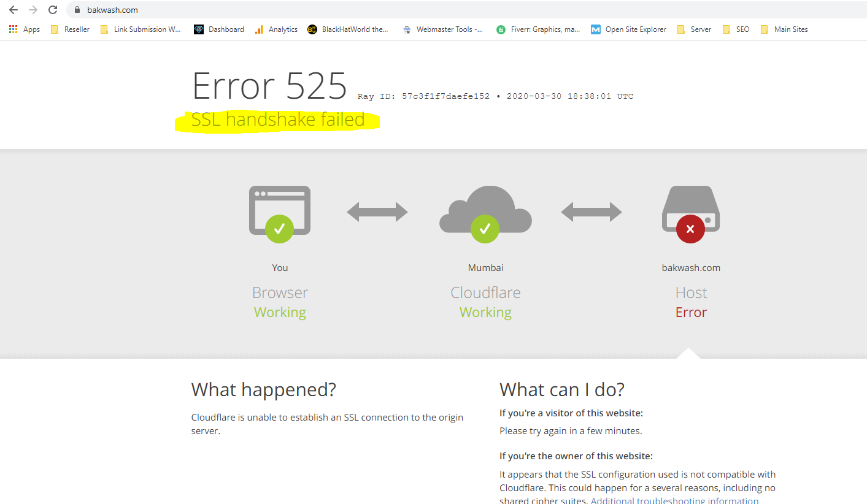Screen dimensions: 867x504
Task: Open the Open Site Explorer bookmark
Action: pyautogui.click(x=629, y=29)
